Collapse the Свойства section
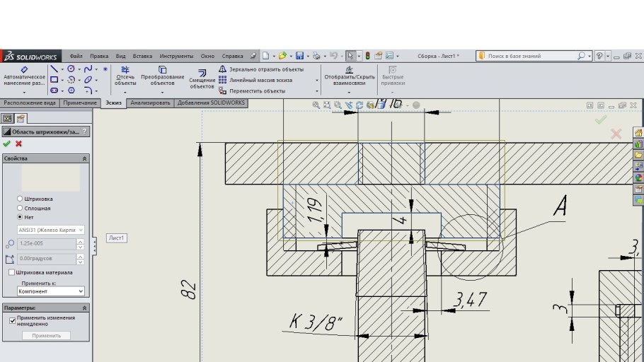644x362 pixels. click(x=85, y=159)
